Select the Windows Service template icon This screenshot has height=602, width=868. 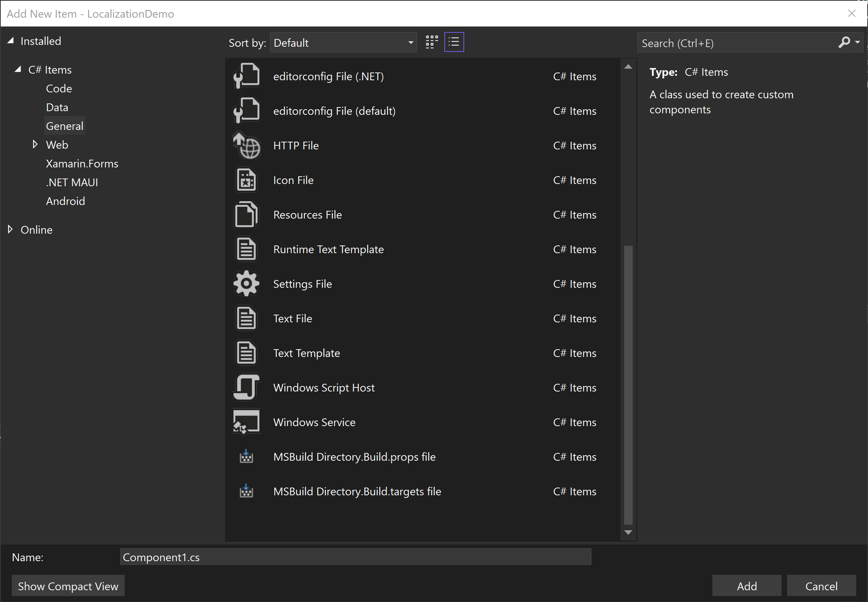246,422
